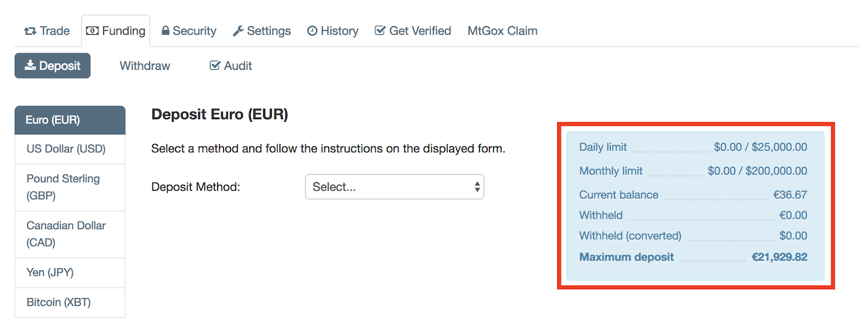This screenshot has height=318, width=868.
Task: Click the Deposit Method select arrows
Action: point(477,187)
